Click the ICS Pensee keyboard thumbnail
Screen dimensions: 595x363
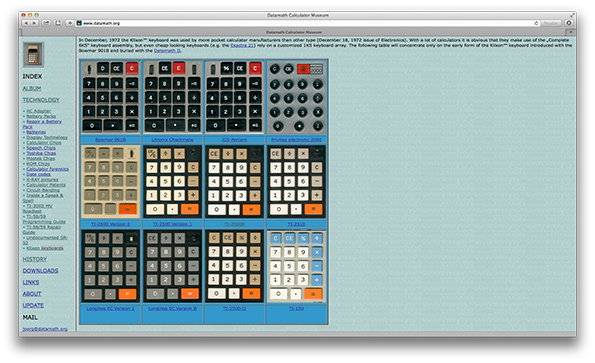[x=235, y=97]
